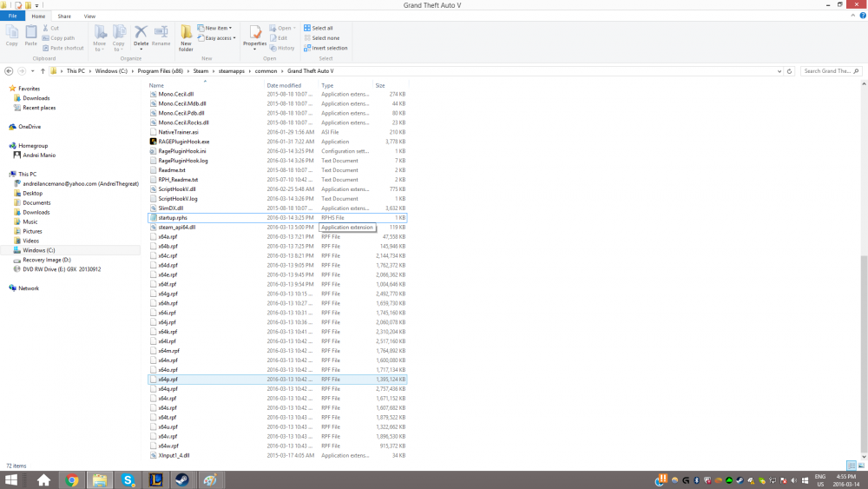Sort by the Name column header

pos(206,85)
